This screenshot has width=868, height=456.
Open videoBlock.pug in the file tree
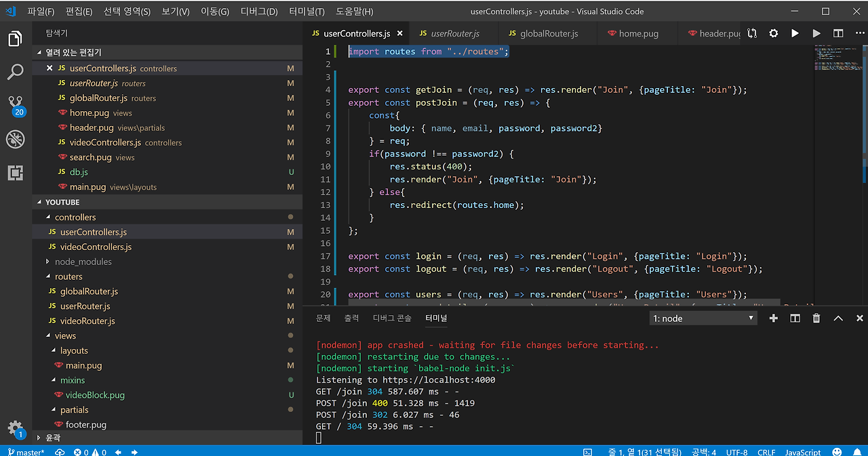(x=95, y=395)
